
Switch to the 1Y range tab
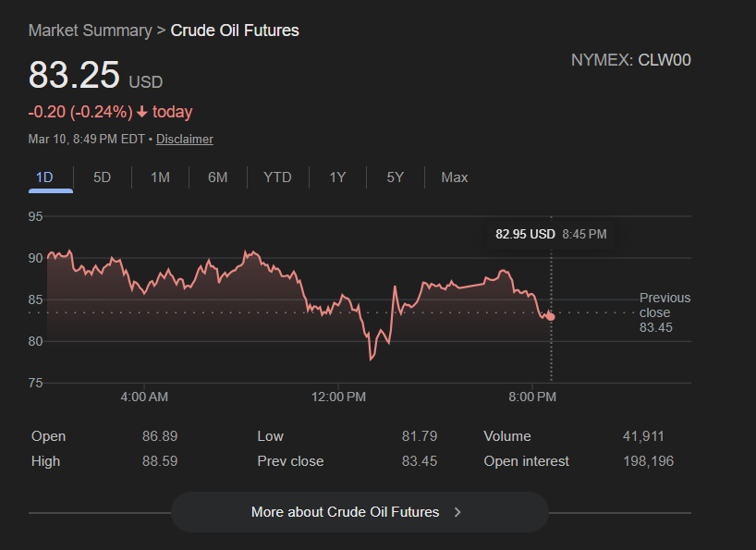(337, 177)
